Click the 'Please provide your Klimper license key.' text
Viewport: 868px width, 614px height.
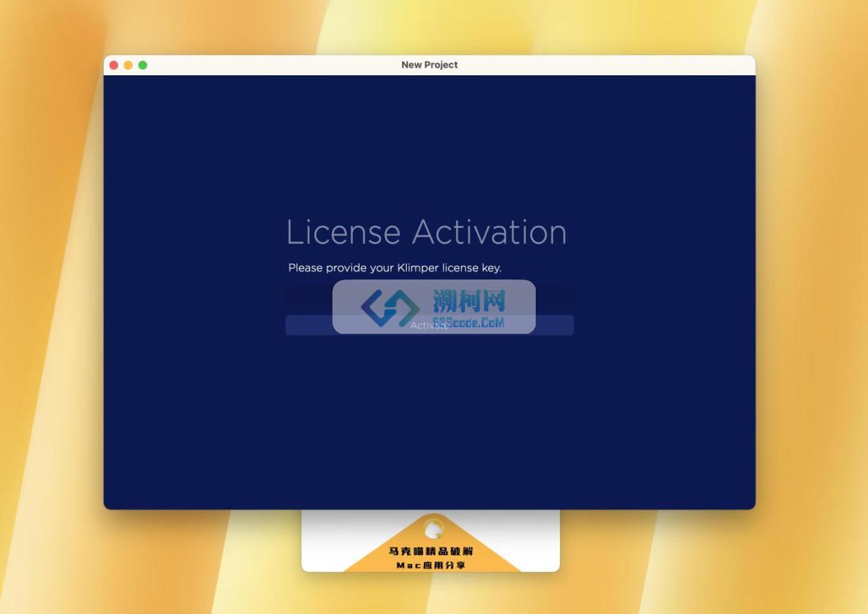pyautogui.click(x=395, y=268)
